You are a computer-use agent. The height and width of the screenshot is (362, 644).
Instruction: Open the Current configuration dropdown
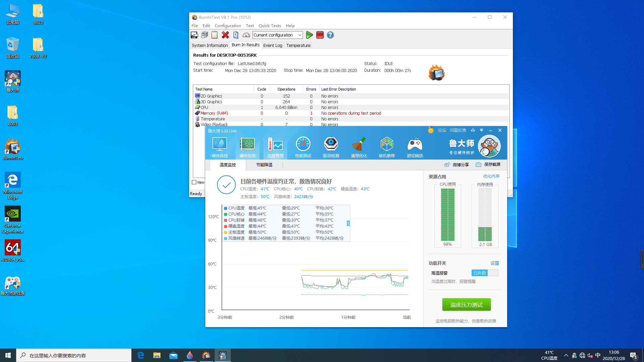point(300,35)
